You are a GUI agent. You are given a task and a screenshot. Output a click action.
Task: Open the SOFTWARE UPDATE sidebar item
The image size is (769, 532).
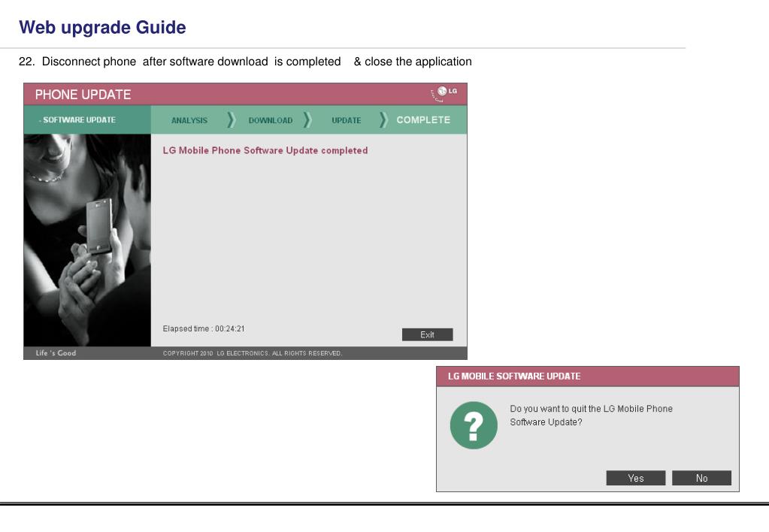click(x=77, y=119)
